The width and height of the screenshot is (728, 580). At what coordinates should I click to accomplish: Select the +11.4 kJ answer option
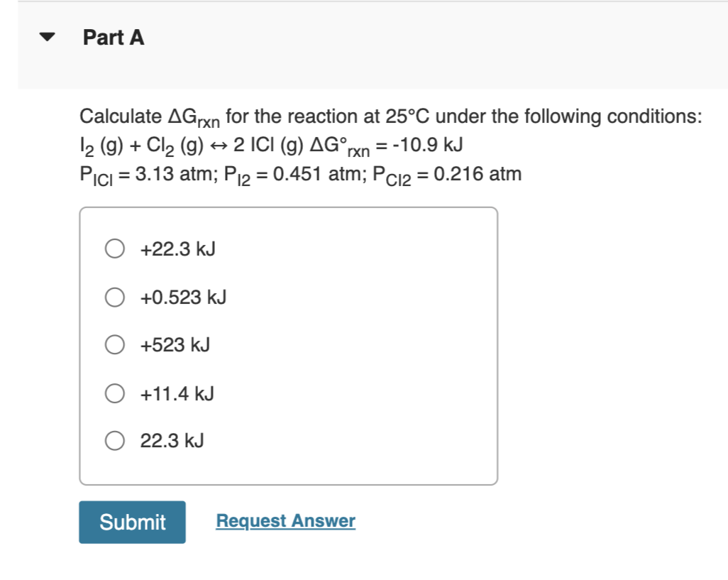pyautogui.click(x=114, y=393)
